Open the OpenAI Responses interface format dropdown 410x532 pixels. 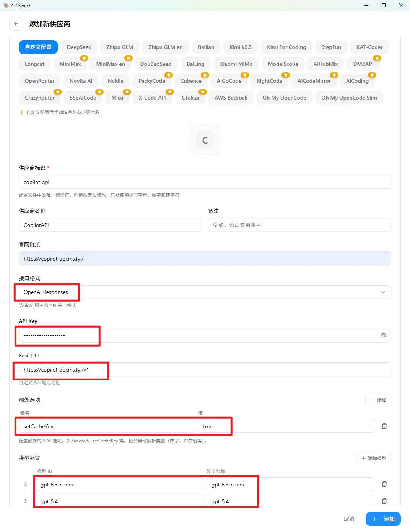pos(205,292)
